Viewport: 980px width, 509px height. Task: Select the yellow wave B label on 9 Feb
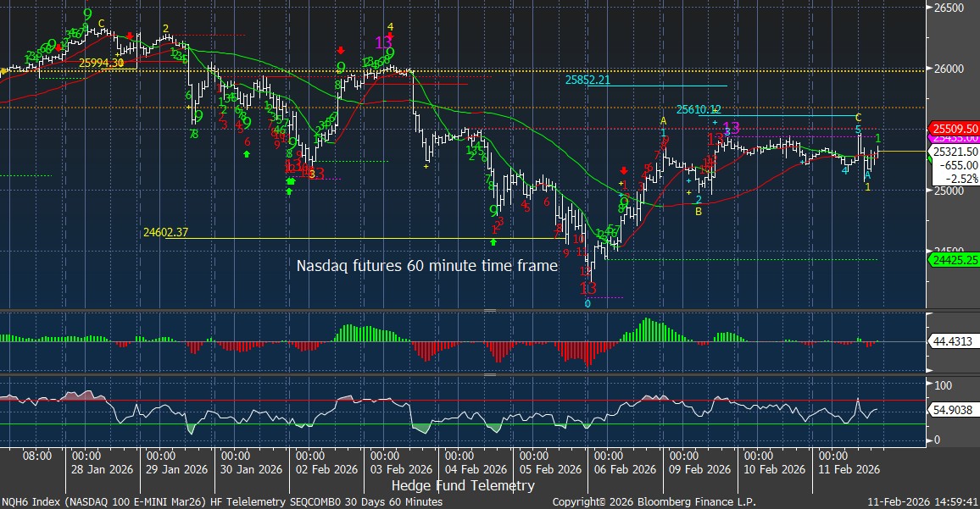698,212
